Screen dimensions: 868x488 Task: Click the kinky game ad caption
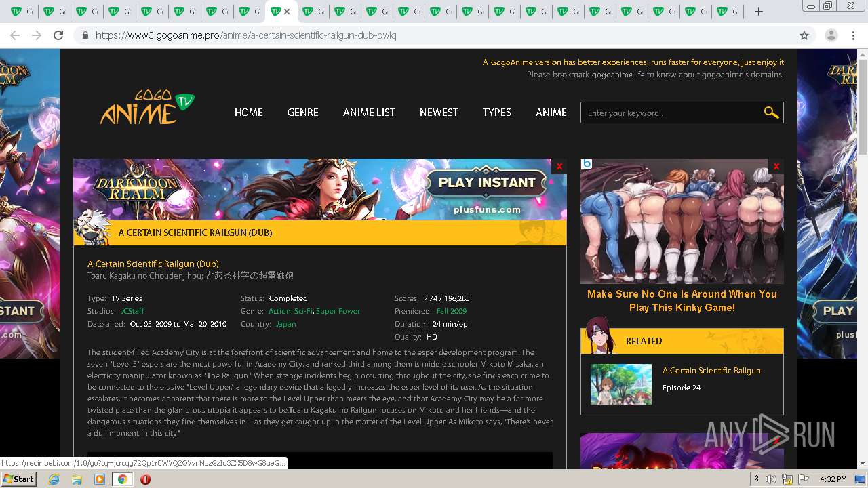click(x=682, y=301)
